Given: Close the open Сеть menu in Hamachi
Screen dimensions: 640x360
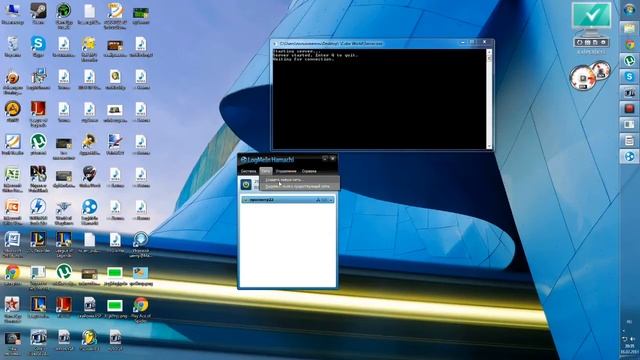Looking at the screenshot, I should point(266,171).
